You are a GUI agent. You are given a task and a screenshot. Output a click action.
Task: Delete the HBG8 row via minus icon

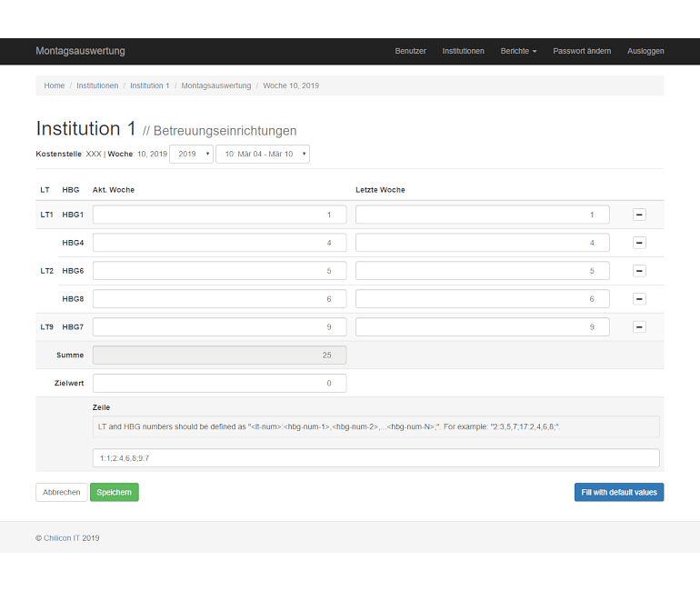639,299
